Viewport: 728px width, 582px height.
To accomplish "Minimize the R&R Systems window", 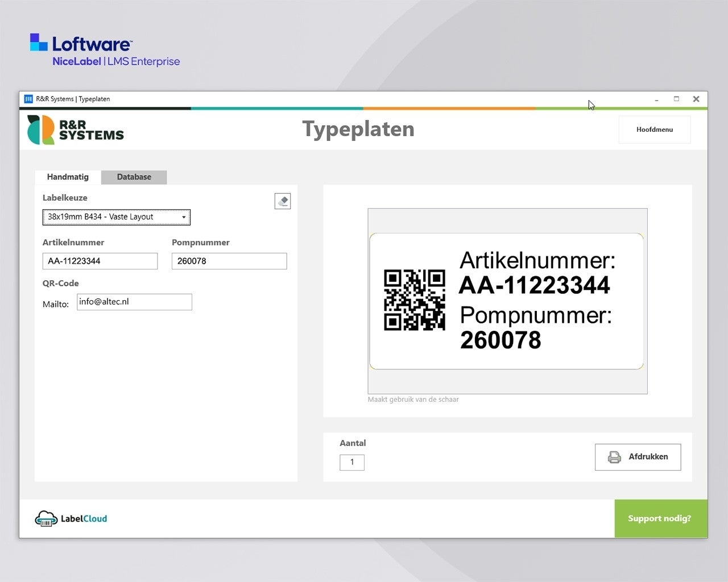I will tap(656, 99).
